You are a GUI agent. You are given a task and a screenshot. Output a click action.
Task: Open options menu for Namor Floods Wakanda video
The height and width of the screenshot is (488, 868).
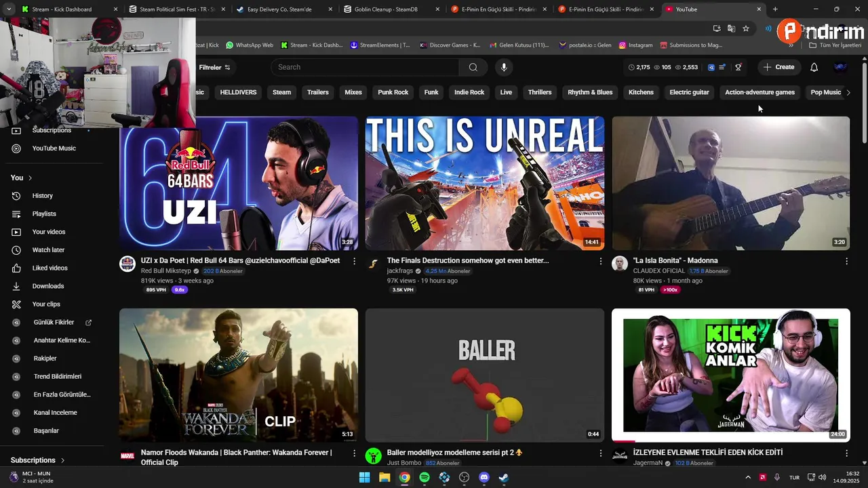(354, 453)
